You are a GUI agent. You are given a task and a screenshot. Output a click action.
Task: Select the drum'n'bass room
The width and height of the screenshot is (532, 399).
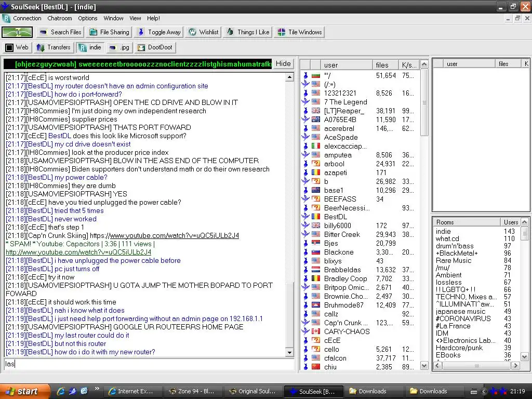[454, 246]
